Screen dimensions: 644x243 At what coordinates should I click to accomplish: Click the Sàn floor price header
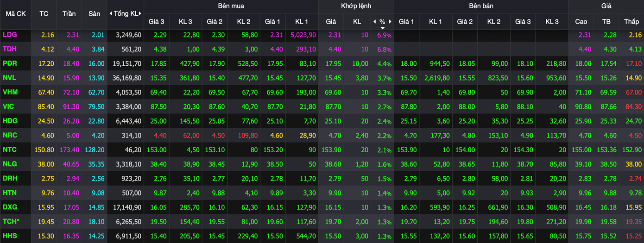tap(94, 14)
